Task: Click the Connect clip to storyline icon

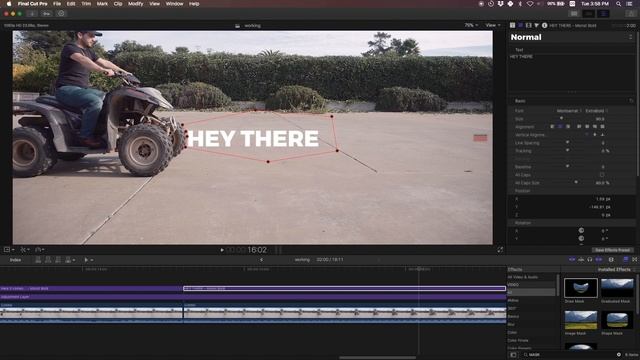Action: point(38,260)
